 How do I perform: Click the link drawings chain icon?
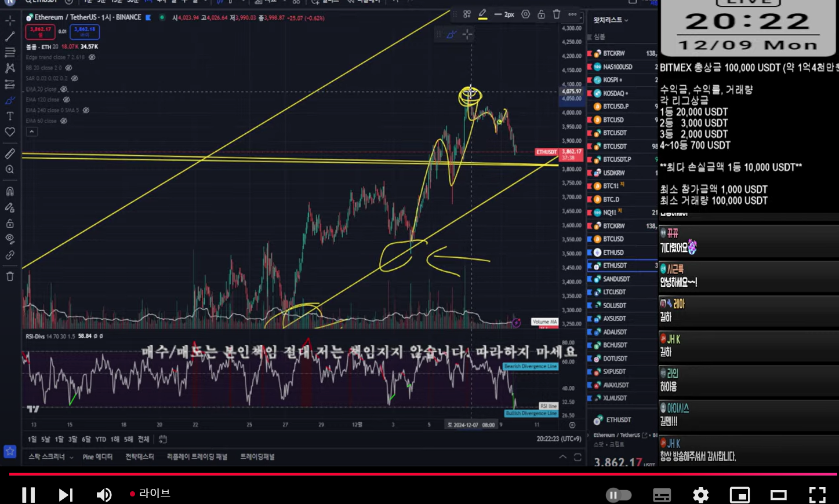10,255
